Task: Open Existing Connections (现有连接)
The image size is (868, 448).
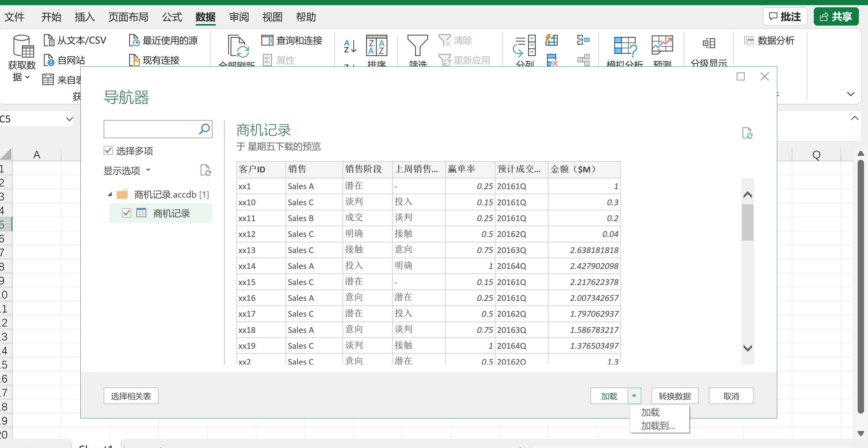Action: point(154,60)
